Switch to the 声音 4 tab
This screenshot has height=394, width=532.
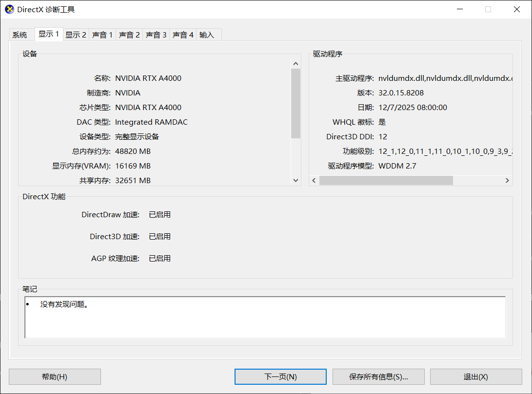coord(183,35)
